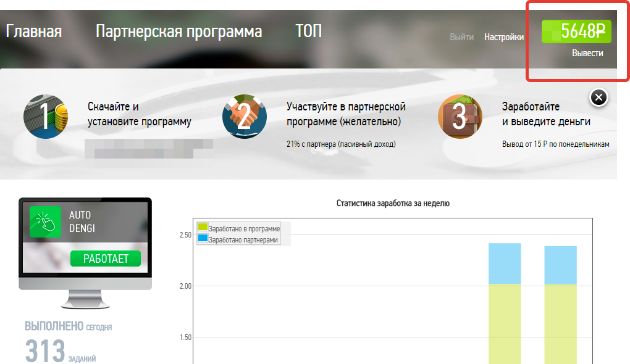Click the step 3 wallet icon
The image size is (630, 364).
(460, 116)
